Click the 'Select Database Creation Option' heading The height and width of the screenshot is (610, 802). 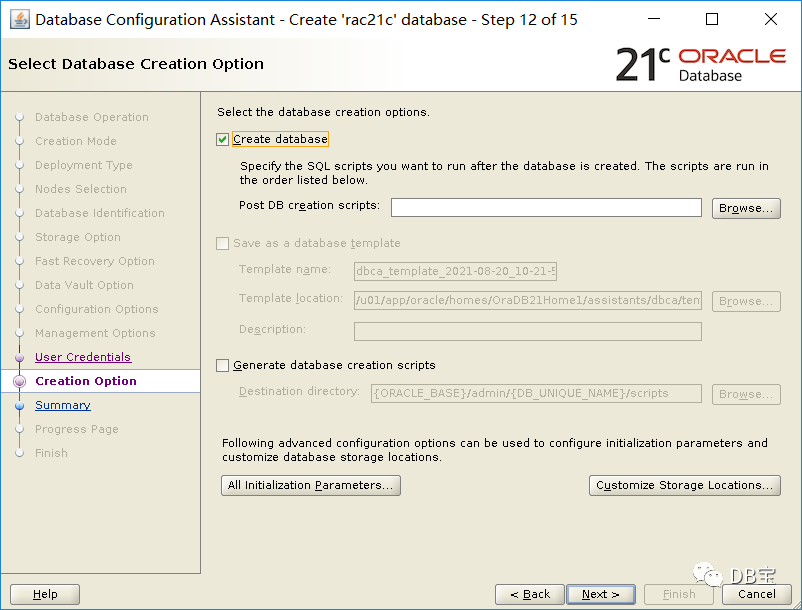[136, 64]
